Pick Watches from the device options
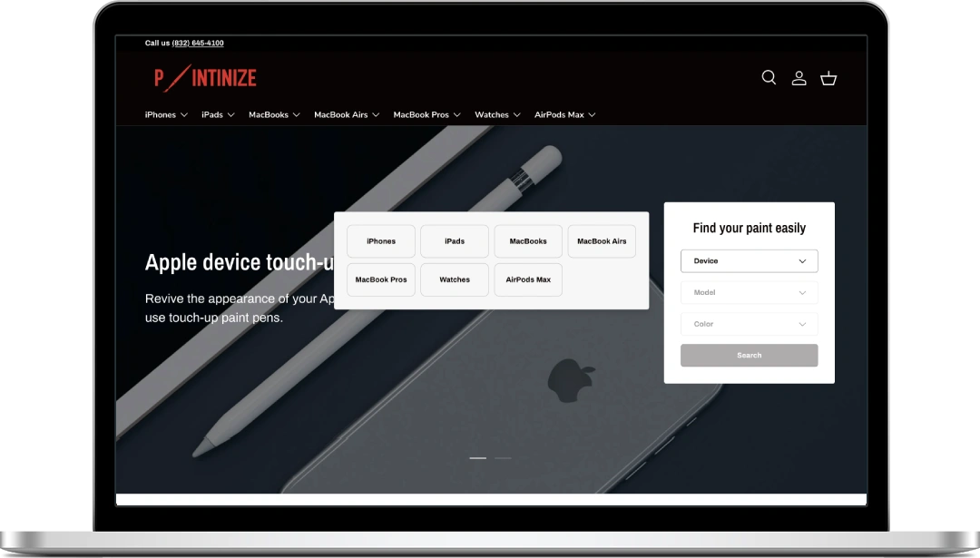 (455, 279)
